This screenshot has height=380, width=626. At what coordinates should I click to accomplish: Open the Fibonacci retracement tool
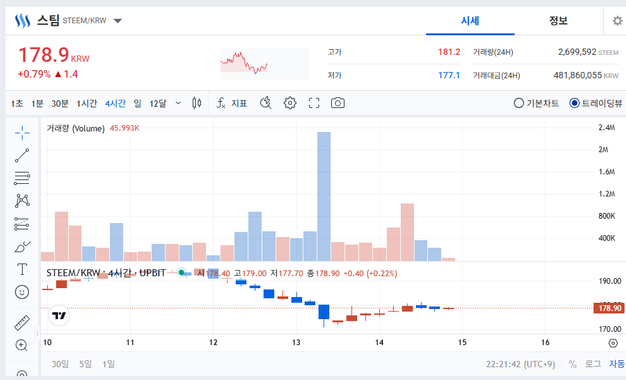coord(22,178)
